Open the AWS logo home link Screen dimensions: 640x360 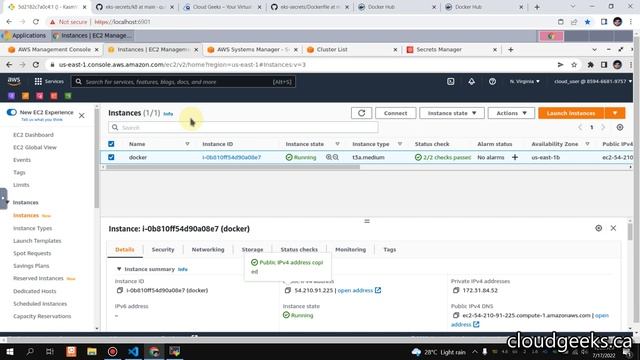click(x=14, y=81)
